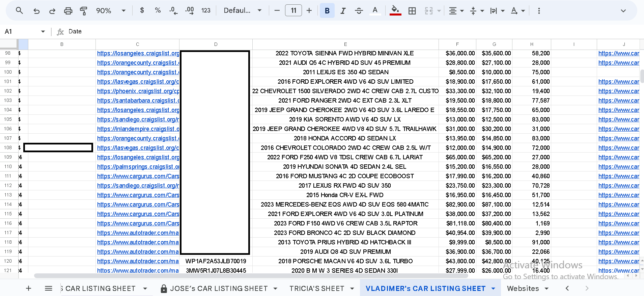Open Websites tab options arrow
The image size is (644, 296).
(x=547, y=289)
